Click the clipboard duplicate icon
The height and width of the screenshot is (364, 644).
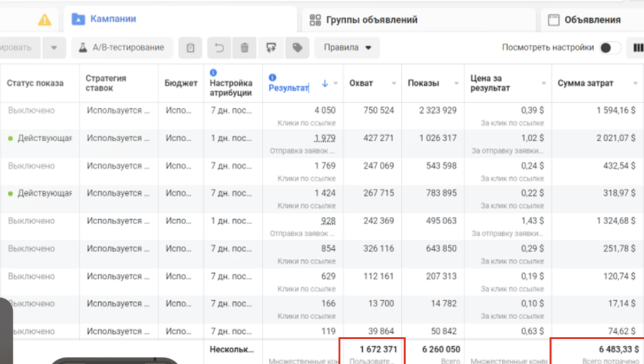click(x=190, y=48)
